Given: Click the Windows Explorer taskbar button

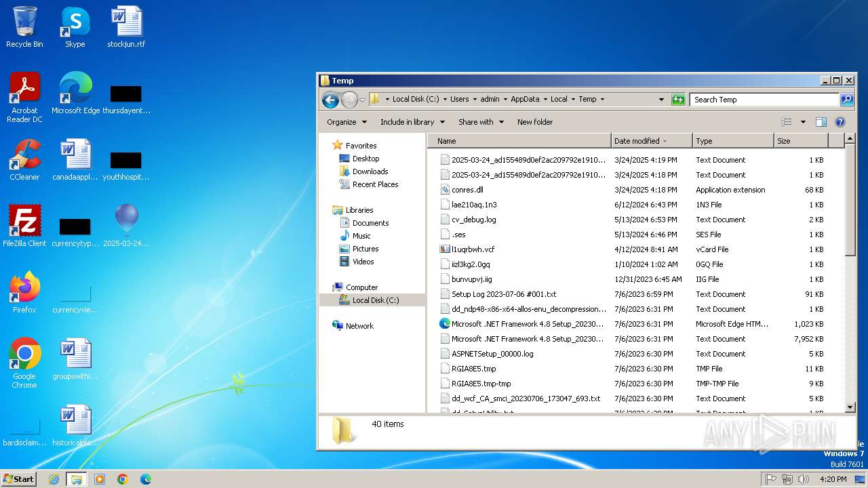Looking at the screenshot, I should pos(77,479).
